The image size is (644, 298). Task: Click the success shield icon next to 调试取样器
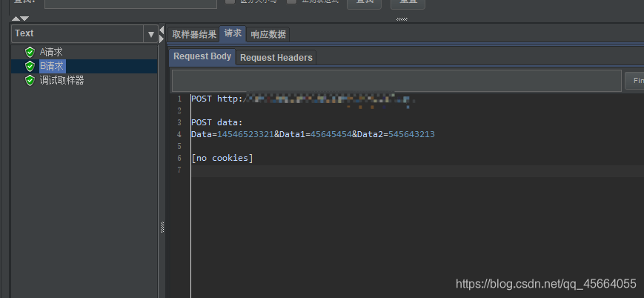coord(30,80)
